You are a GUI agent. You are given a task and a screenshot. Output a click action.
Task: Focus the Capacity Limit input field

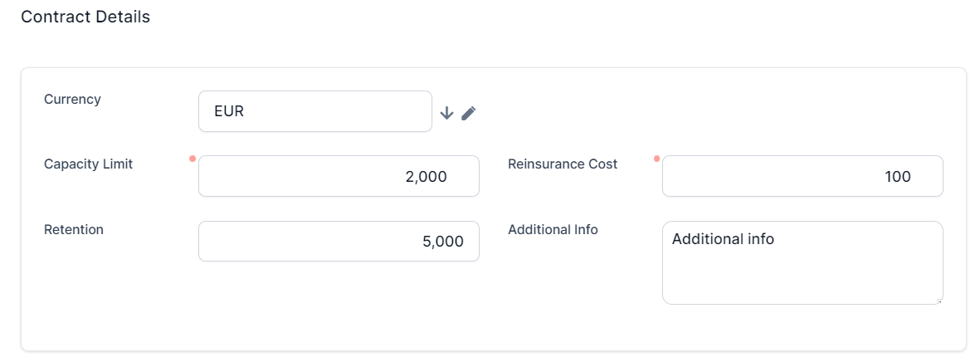click(x=339, y=176)
